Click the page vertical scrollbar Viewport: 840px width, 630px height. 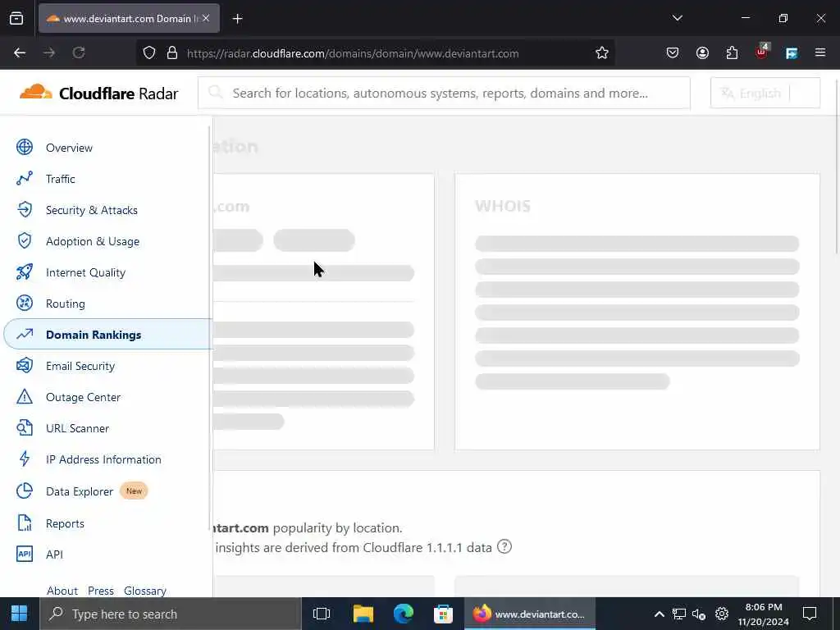(836, 166)
